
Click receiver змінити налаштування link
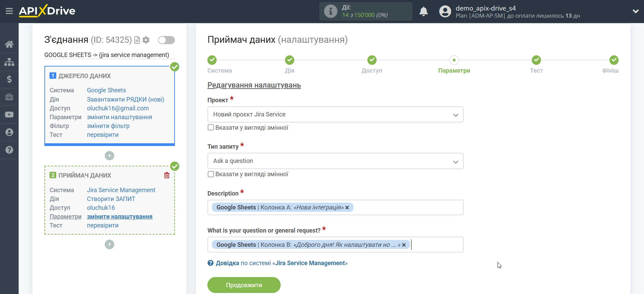[119, 217]
